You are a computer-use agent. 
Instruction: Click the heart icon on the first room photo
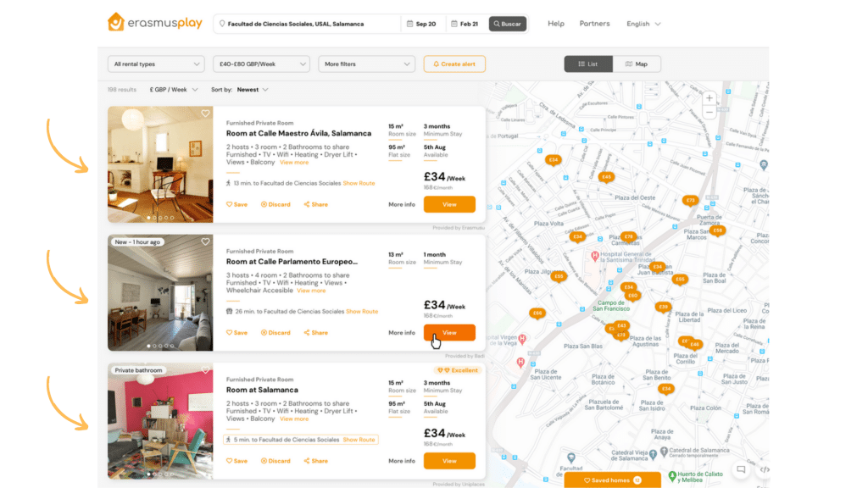(205, 114)
